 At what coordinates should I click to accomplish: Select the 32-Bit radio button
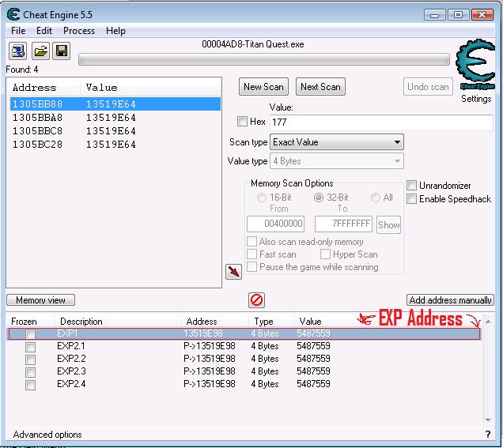point(319,198)
